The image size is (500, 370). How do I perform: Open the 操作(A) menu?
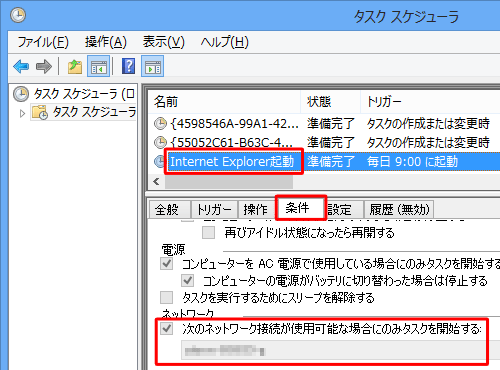point(106,42)
